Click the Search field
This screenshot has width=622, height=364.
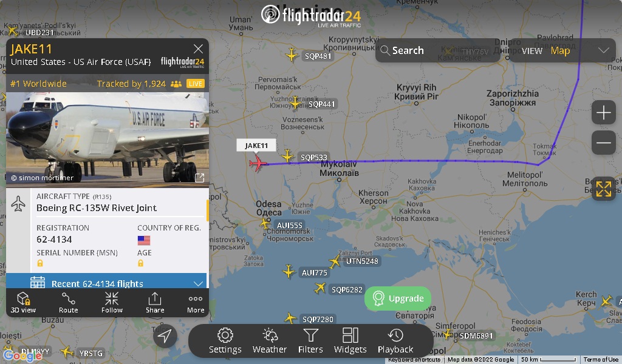437,50
